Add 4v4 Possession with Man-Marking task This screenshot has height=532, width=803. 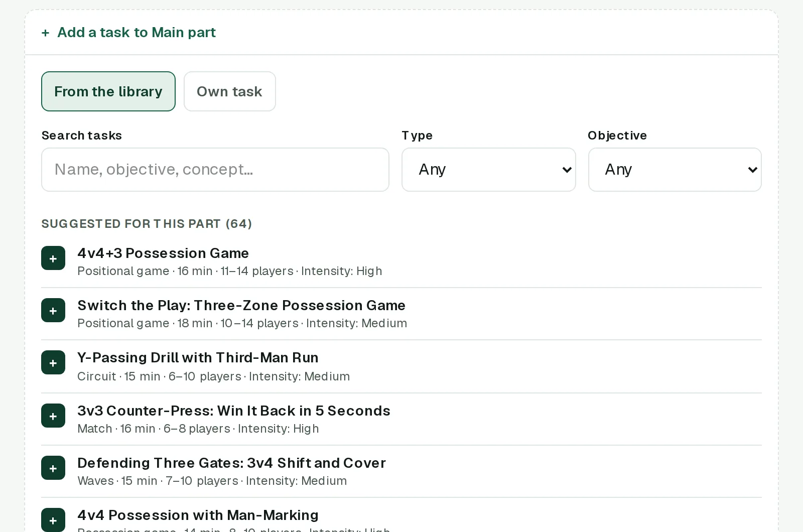pyautogui.click(x=53, y=520)
